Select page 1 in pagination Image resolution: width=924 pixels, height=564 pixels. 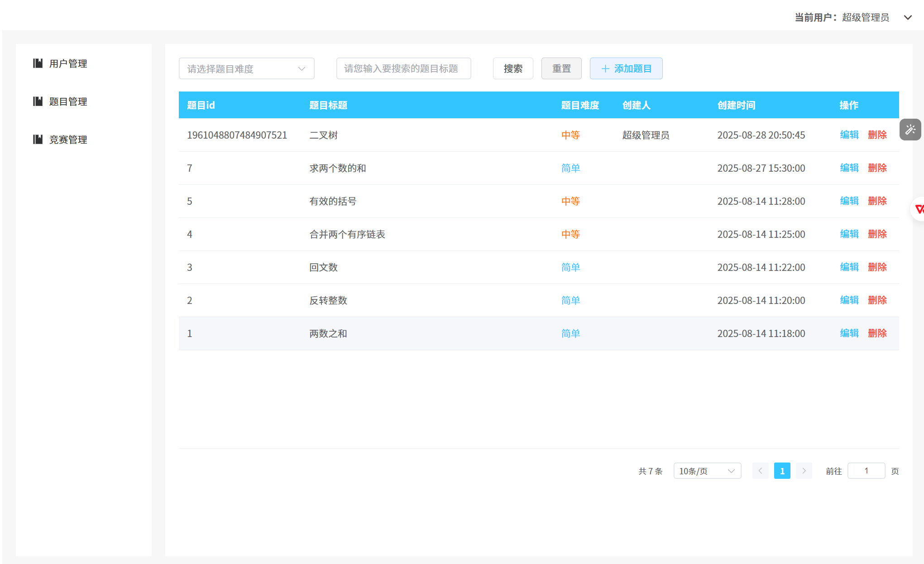782,471
